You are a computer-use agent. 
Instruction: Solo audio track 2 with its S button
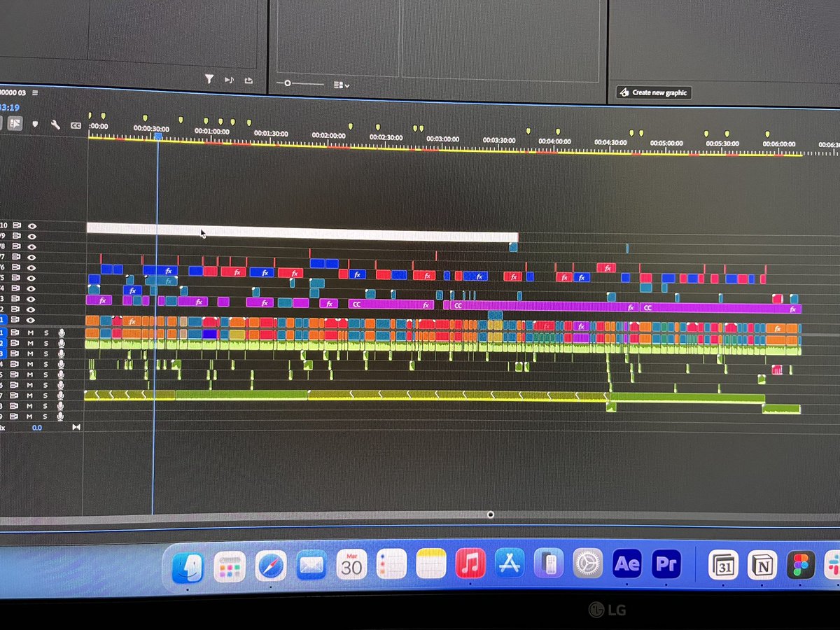pos(45,344)
